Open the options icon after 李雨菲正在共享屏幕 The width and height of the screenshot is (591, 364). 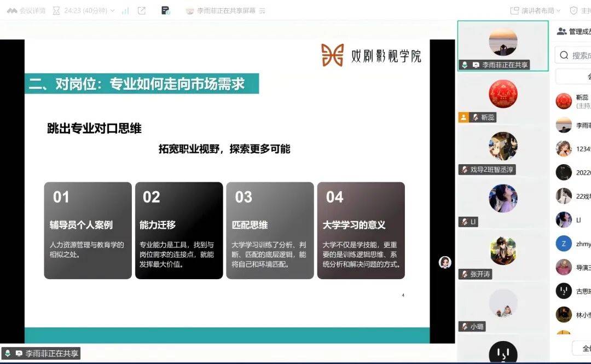(262, 11)
